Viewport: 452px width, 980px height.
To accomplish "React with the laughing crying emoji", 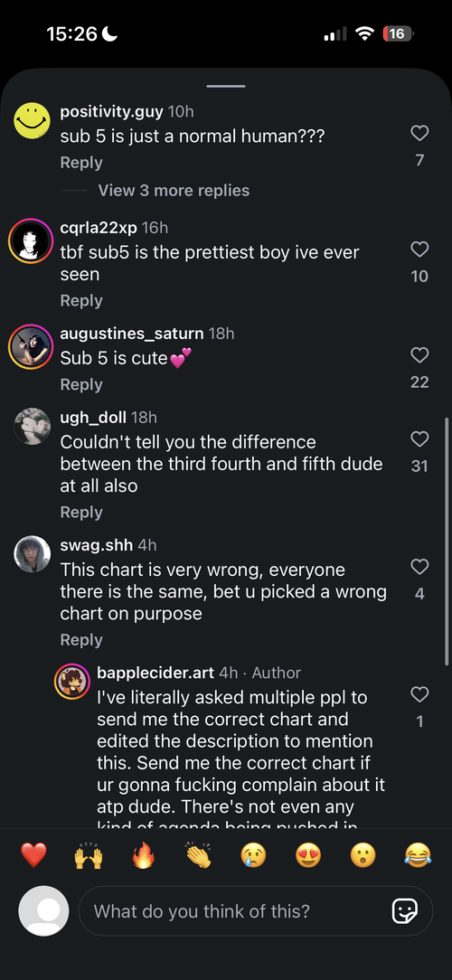I will (418, 855).
